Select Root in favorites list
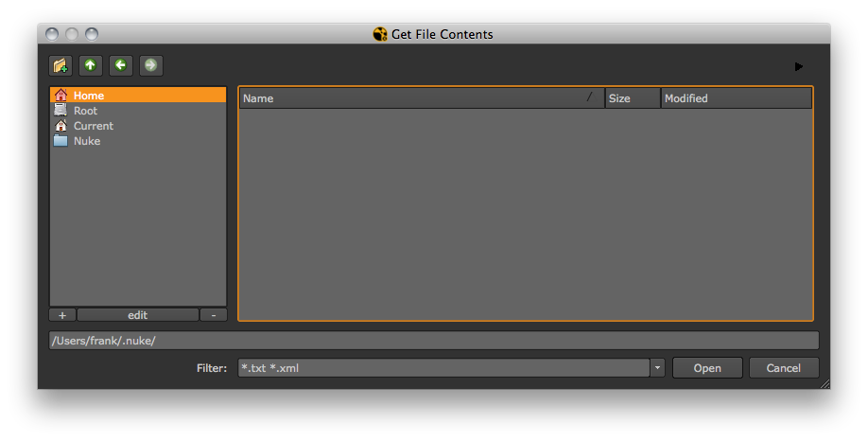Image resolution: width=868 pixels, height=441 pixels. (85, 111)
